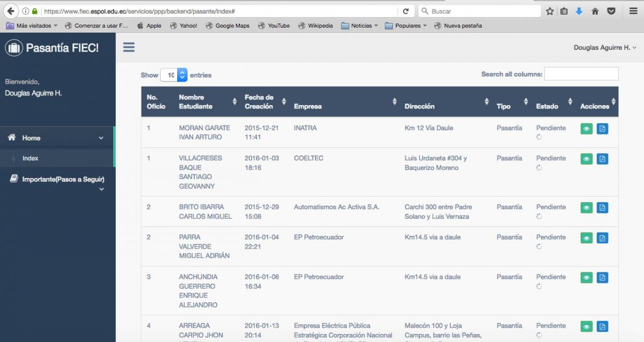Open PDF document for MORAN GARATE row
644x342 pixels.
coord(602,129)
